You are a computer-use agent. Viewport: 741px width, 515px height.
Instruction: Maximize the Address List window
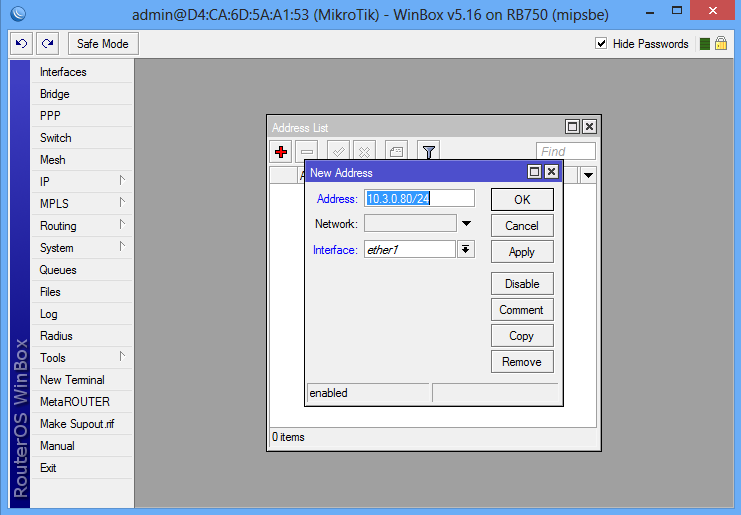tap(572, 127)
